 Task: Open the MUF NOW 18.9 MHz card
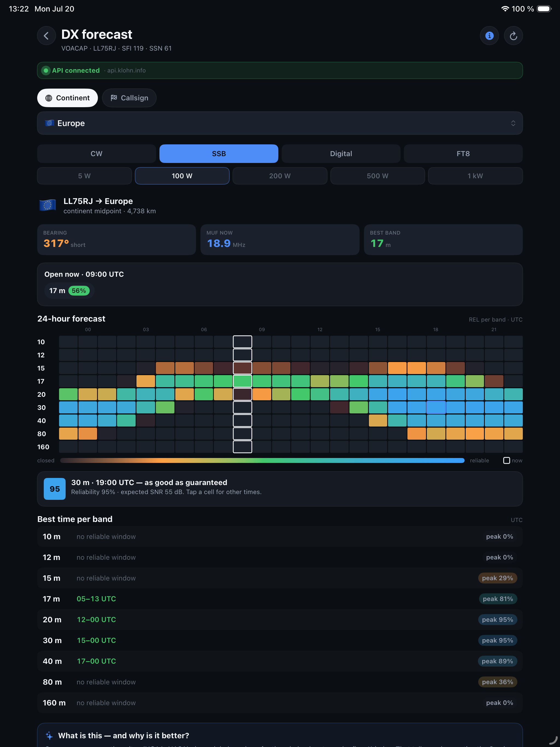pos(280,240)
